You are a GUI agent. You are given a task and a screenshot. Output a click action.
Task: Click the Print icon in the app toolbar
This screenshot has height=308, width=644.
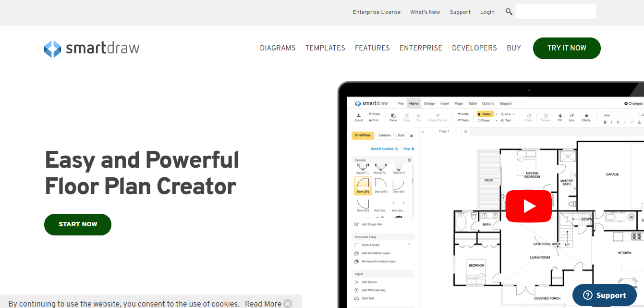[x=374, y=120]
